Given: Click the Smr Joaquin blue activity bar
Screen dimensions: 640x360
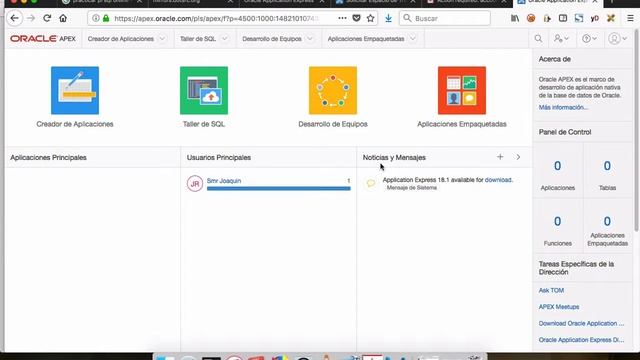Looking at the screenshot, I should pos(278,189).
